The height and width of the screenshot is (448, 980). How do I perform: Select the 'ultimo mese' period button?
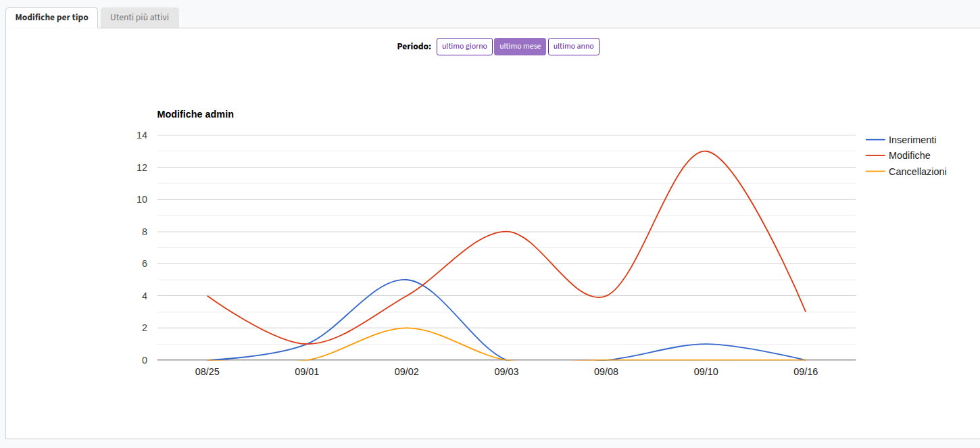(x=520, y=47)
